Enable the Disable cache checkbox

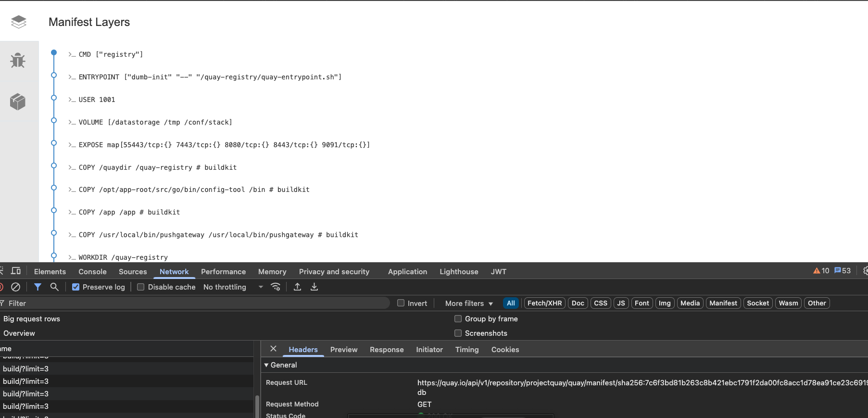click(141, 287)
